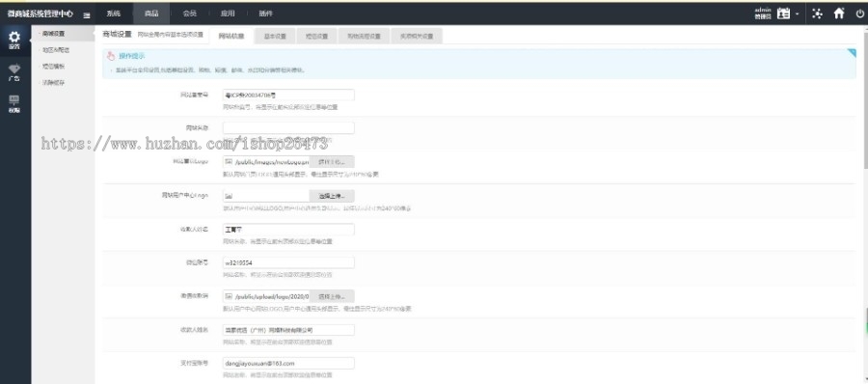Go to the home page icon
Screen dimensions: 868x384
click(x=839, y=14)
